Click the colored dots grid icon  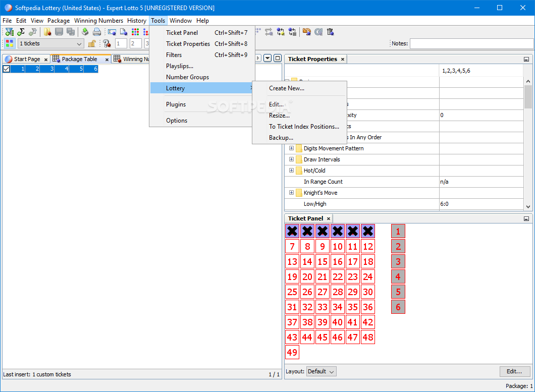click(135, 32)
